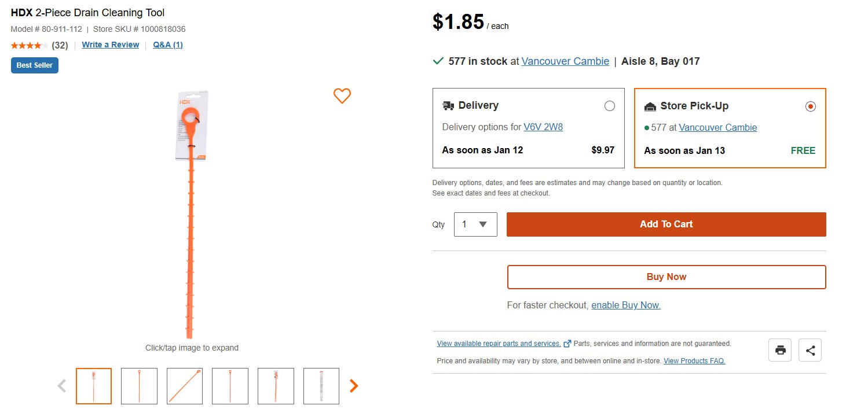Open the Qty quantity dropdown

pyautogui.click(x=475, y=224)
